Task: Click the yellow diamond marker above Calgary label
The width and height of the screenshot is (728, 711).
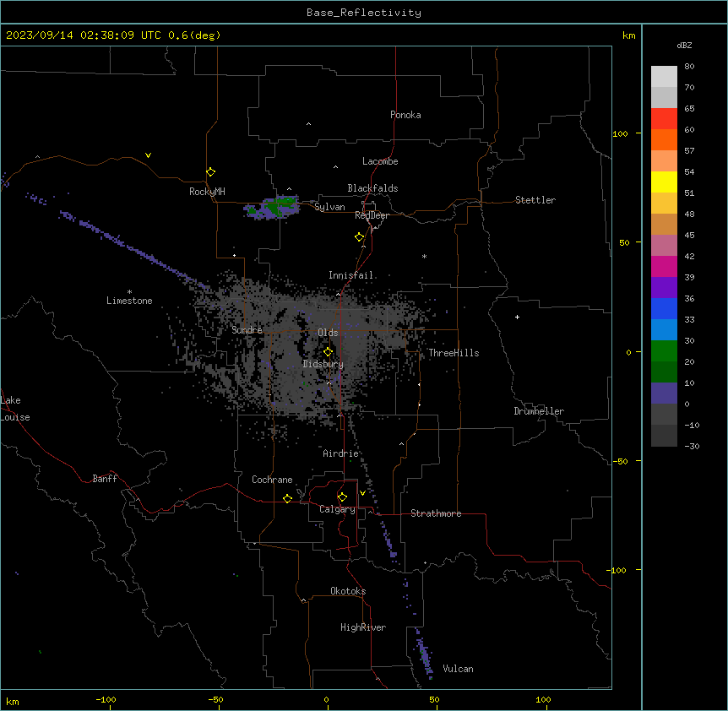Action: point(342,497)
